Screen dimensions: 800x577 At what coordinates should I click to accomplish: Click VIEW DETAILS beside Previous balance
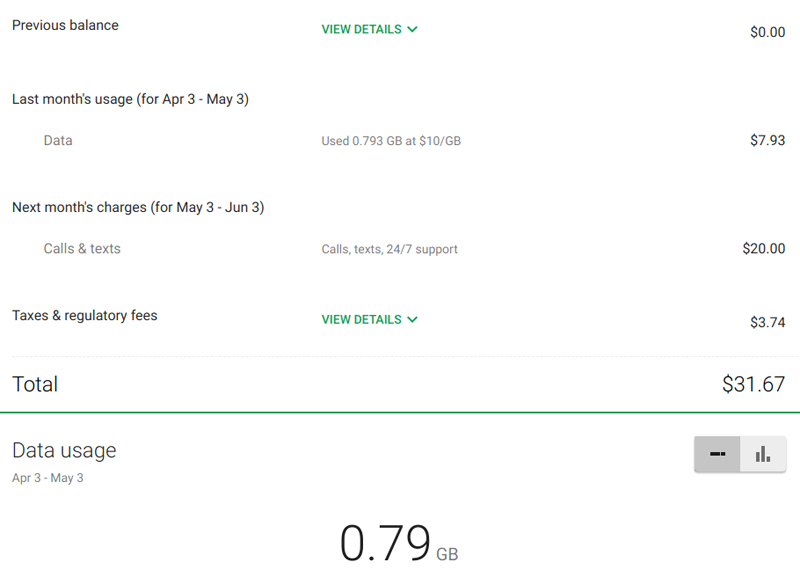coord(361,30)
